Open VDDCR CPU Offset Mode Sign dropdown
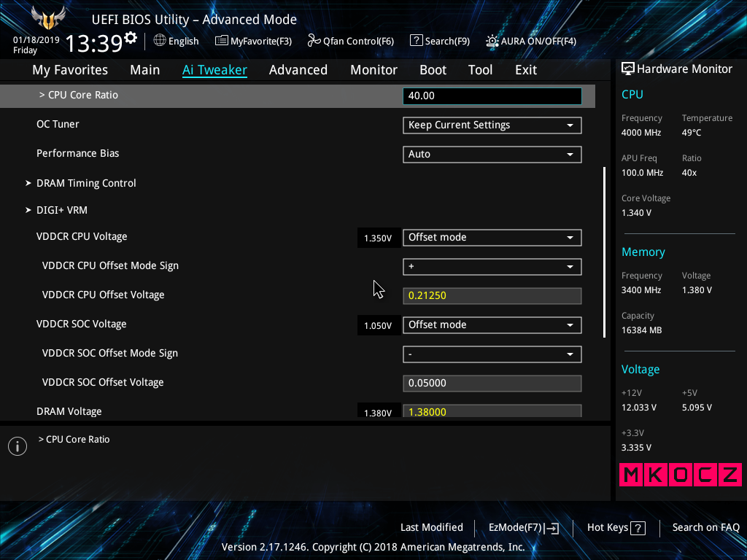747x560 pixels. point(492,267)
